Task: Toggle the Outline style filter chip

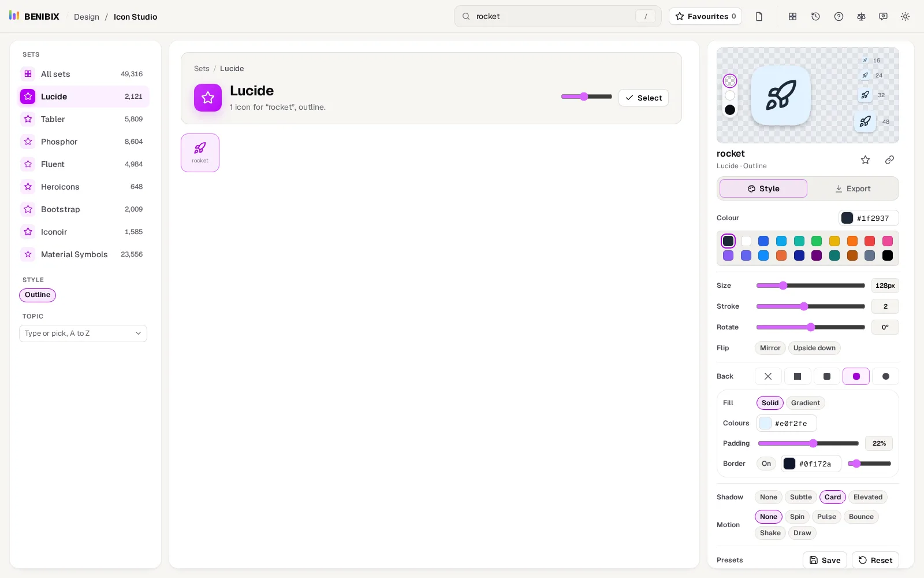Action: [38, 295]
